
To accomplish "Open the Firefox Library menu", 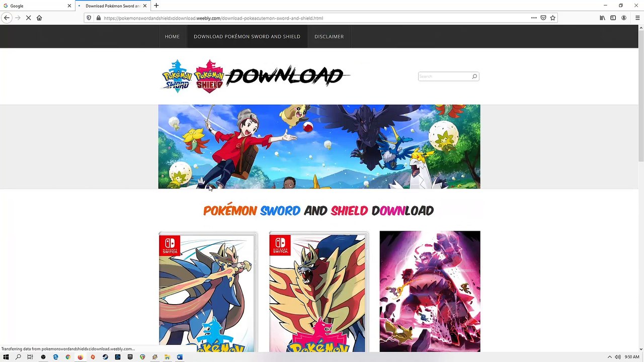I will (x=602, y=18).
